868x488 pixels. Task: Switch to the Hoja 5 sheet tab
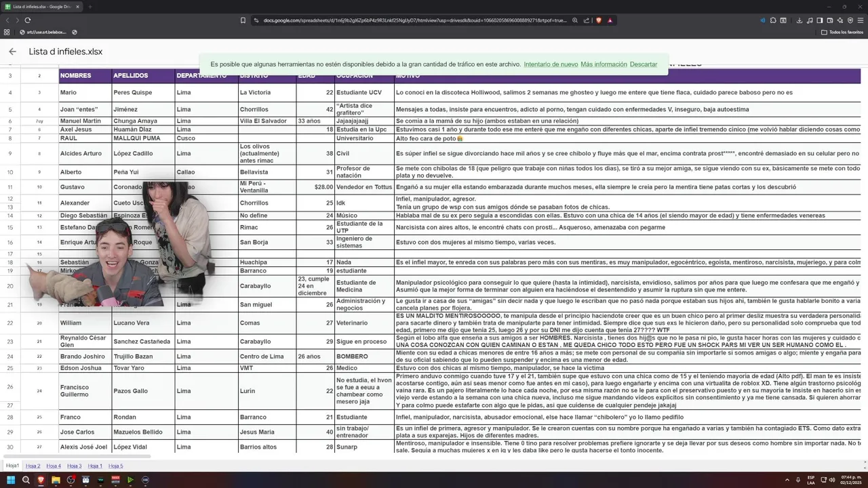[x=116, y=466]
